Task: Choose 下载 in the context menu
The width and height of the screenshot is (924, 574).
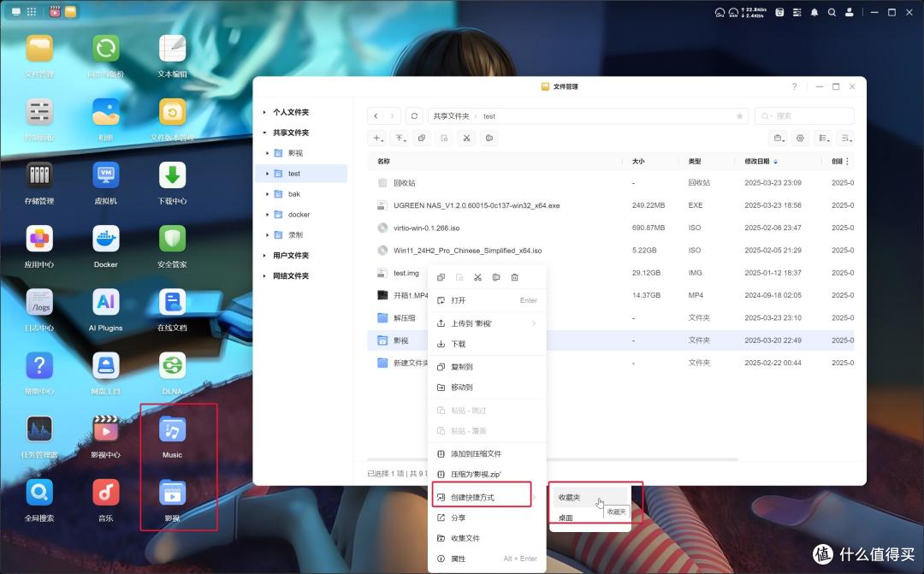Action: (487, 344)
